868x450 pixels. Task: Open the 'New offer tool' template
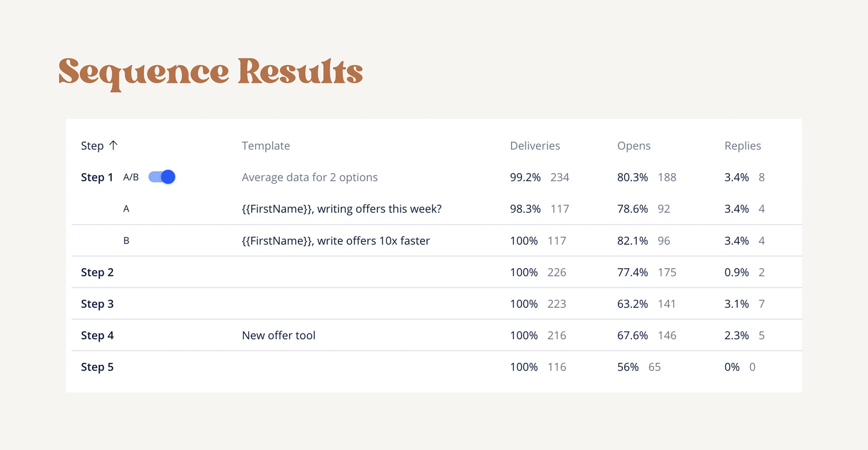(x=278, y=335)
